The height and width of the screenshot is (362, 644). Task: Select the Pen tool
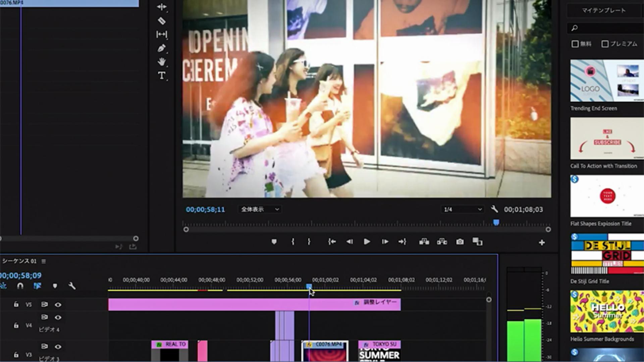point(161,48)
